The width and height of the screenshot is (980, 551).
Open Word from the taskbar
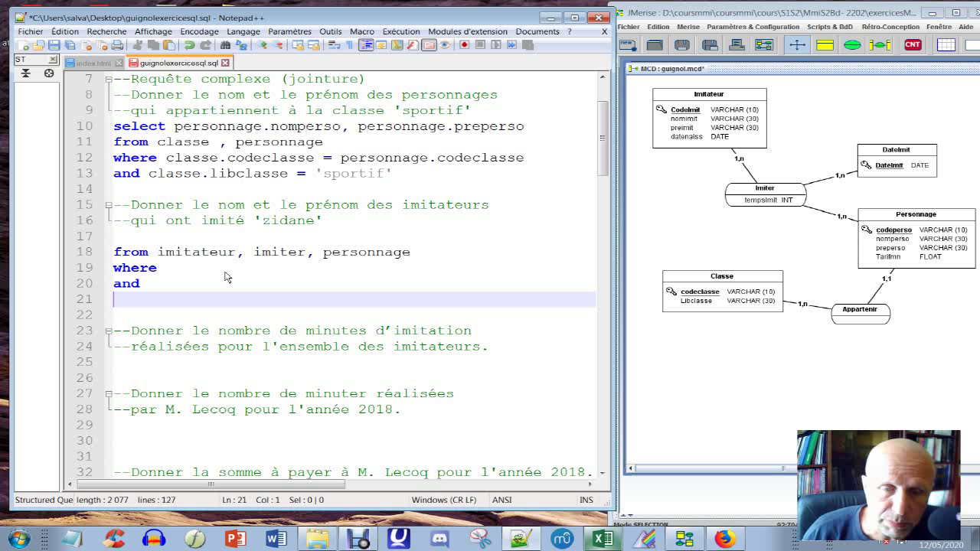(x=276, y=539)
